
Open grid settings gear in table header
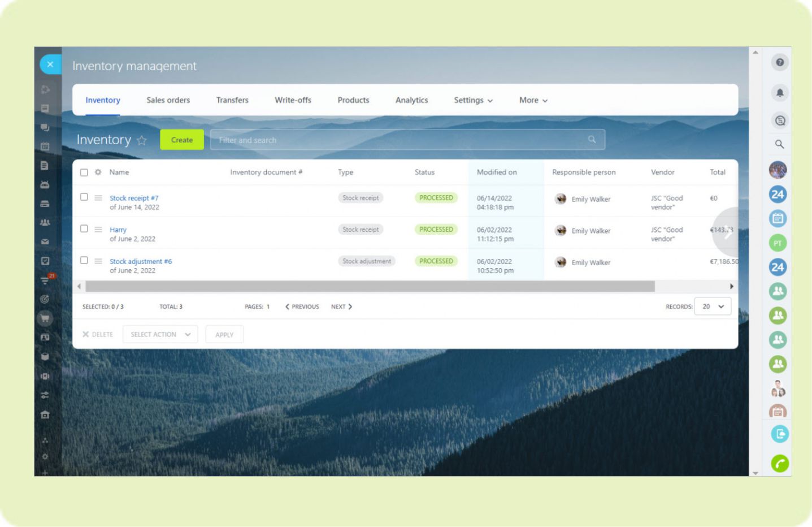[98, 172]
